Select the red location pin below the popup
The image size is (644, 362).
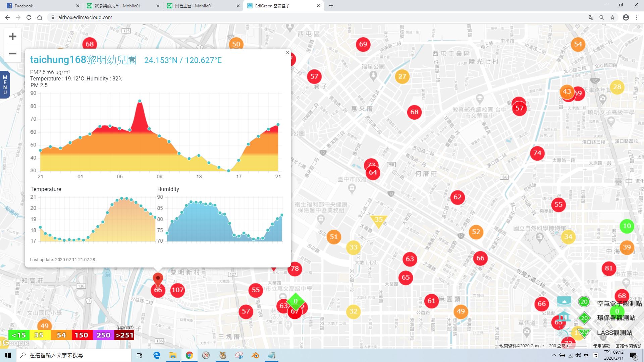point(158,279)
